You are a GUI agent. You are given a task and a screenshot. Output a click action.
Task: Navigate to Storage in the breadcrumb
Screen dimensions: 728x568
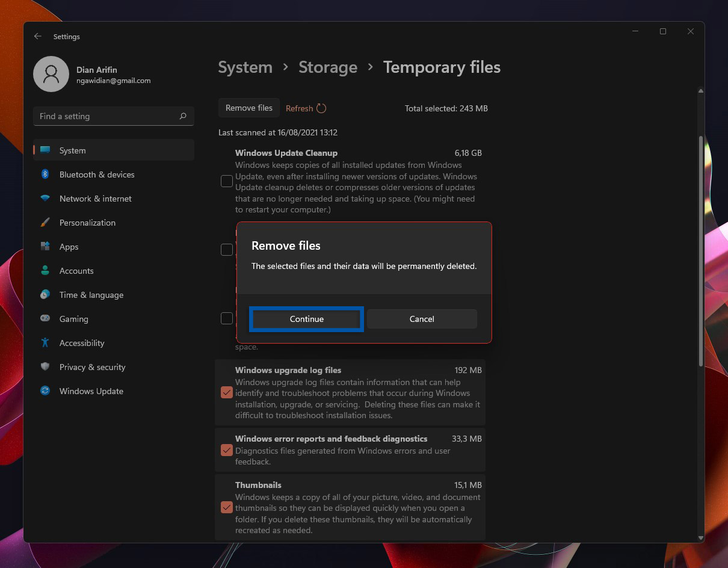click(x=328, y=67)
